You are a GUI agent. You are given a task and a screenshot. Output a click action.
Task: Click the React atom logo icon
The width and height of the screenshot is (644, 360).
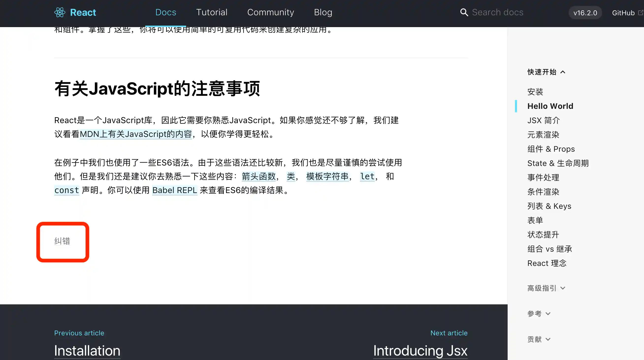click(x=60, y=12)
